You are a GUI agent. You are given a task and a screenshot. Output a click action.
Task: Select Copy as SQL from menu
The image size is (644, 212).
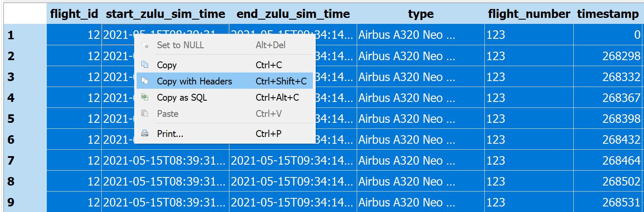click(182, 97)
